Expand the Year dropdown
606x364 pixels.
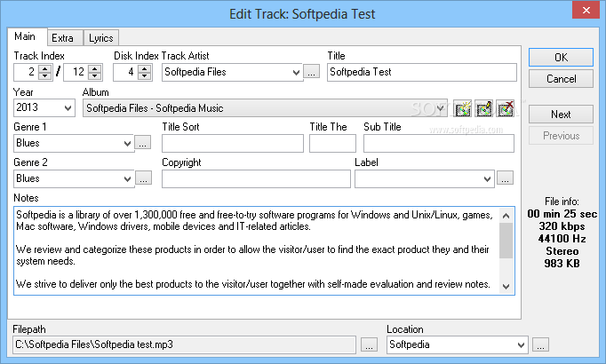coord(68,107)
